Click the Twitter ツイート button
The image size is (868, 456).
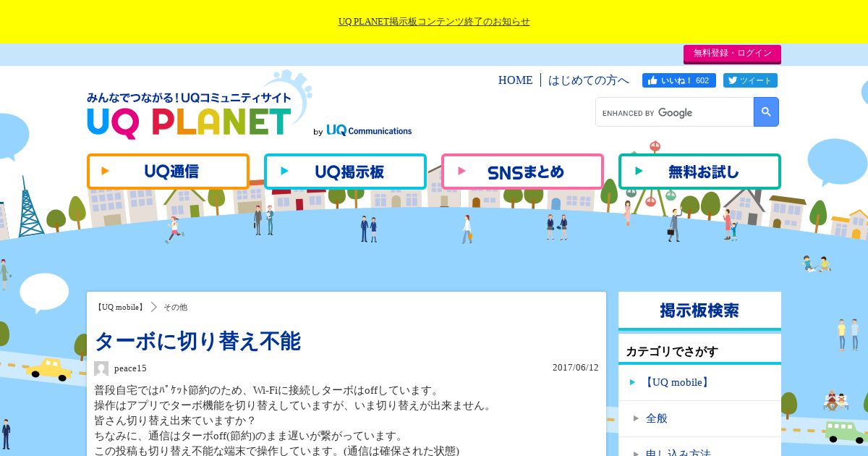pyautogui.click(x=750, y=80)
